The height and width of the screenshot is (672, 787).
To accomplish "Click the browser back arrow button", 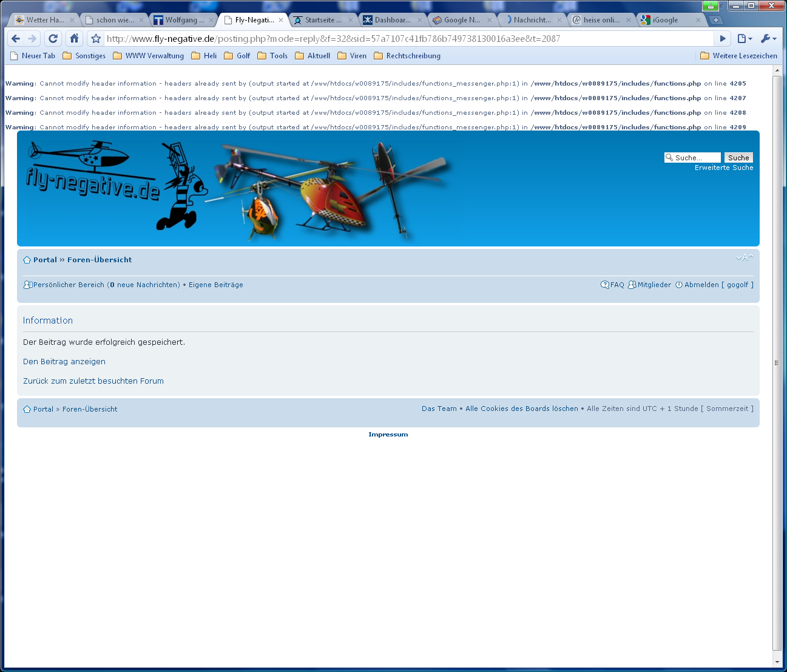I will coord(16,39).
